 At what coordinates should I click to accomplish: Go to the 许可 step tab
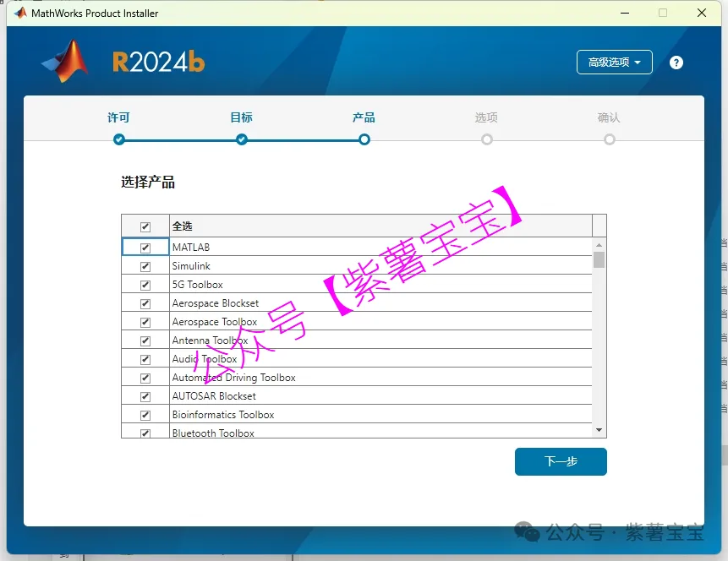pyautogui.click(x=119, y=117)
